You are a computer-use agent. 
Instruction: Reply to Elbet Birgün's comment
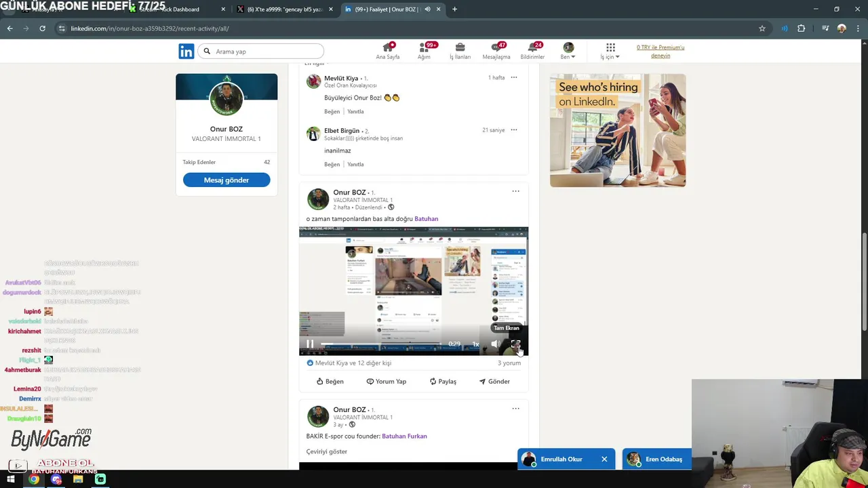coord(355,165)
